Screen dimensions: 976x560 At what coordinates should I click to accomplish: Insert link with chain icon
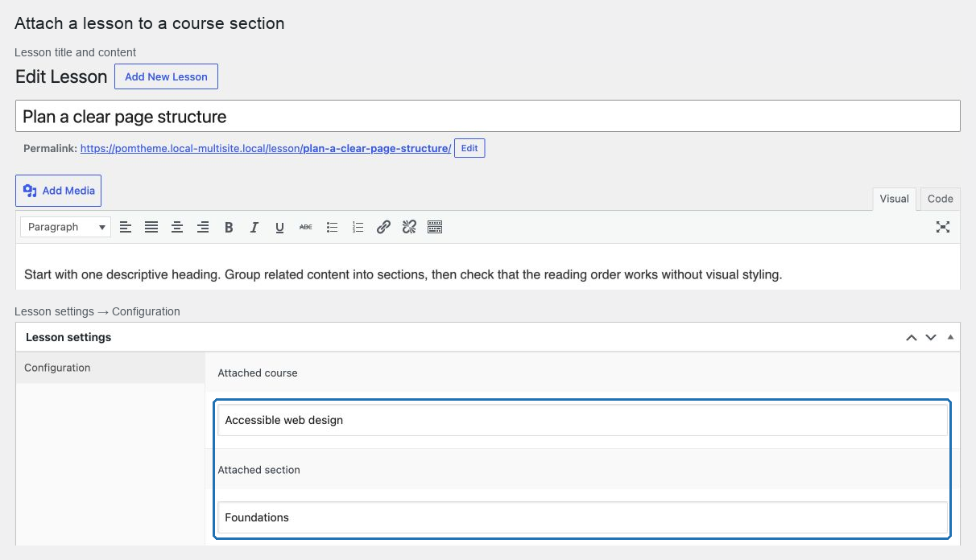pos(383,227)
